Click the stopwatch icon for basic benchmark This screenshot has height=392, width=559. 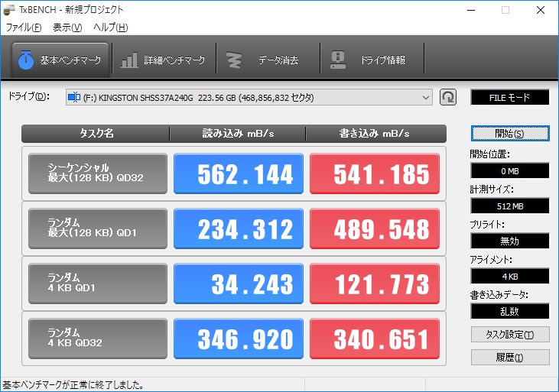26,60
